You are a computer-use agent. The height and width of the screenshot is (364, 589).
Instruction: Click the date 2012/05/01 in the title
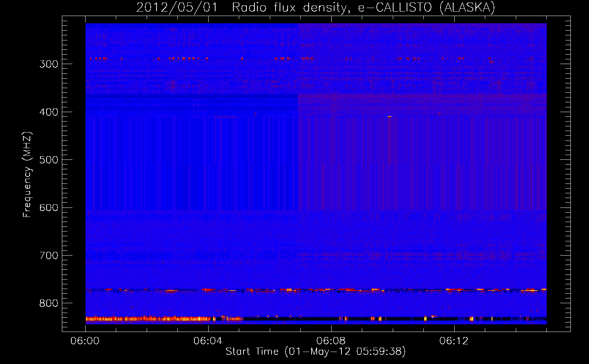coord(177,8)
